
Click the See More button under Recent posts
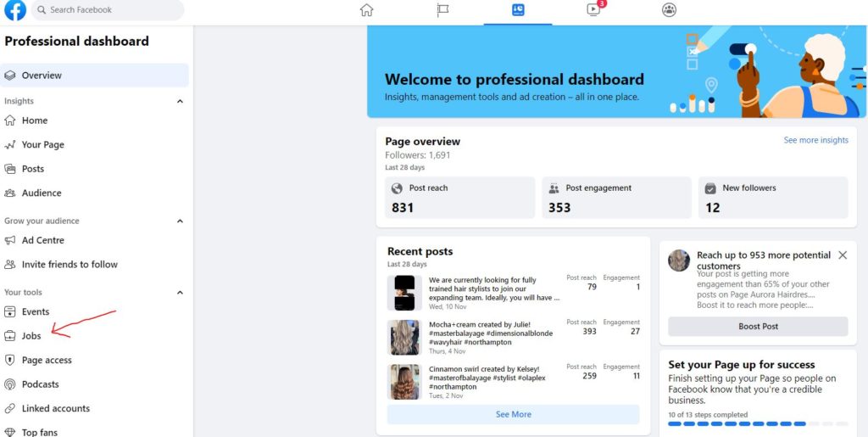(513, 414)
